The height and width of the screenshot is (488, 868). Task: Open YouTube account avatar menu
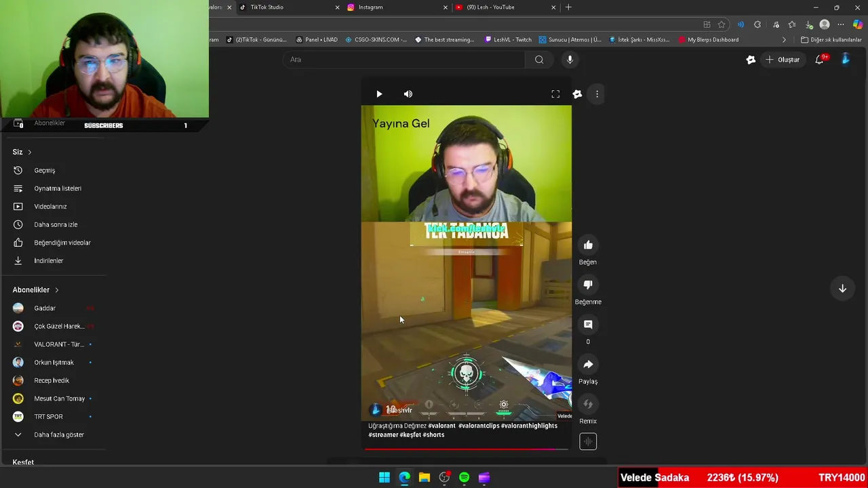[846, 60]
